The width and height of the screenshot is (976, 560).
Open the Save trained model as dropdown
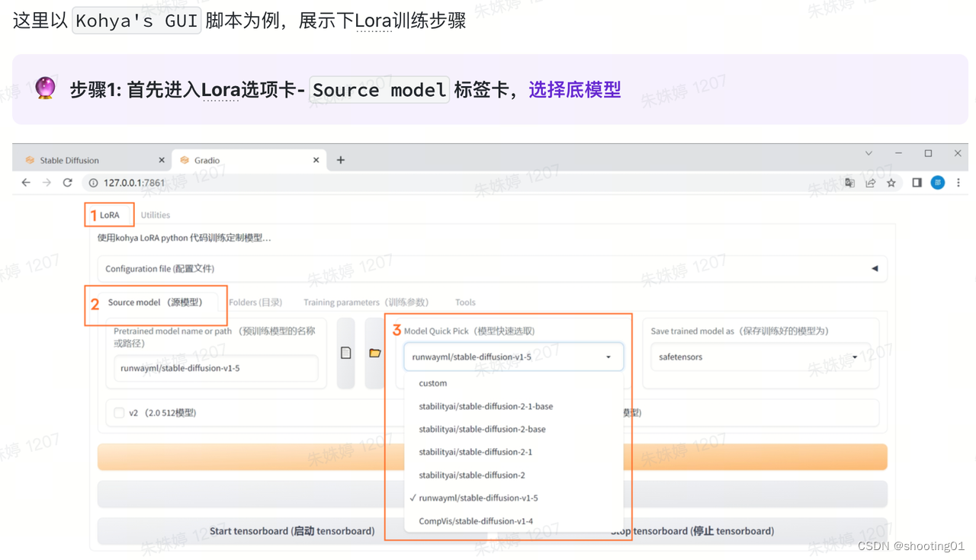(x=759, y=357)
